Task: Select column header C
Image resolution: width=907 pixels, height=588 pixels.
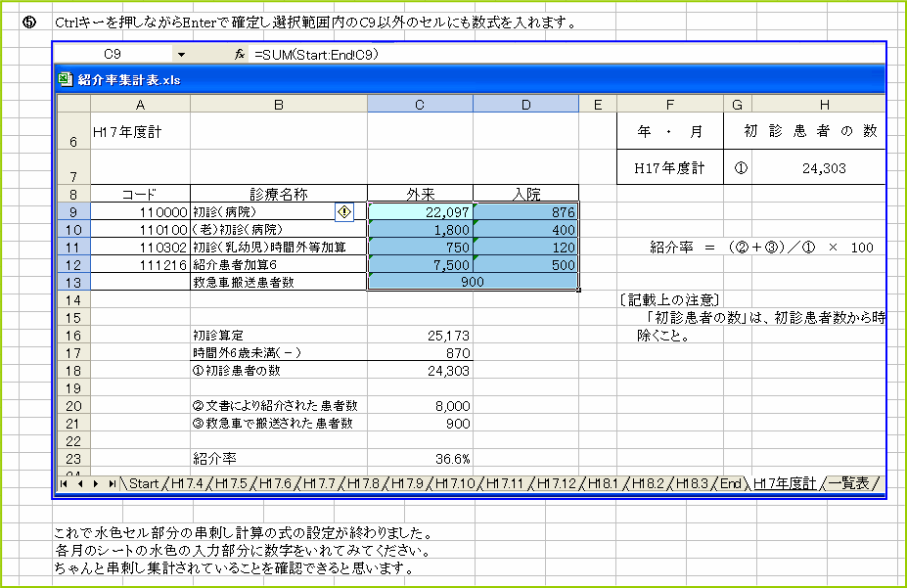Action: point(420,103)
